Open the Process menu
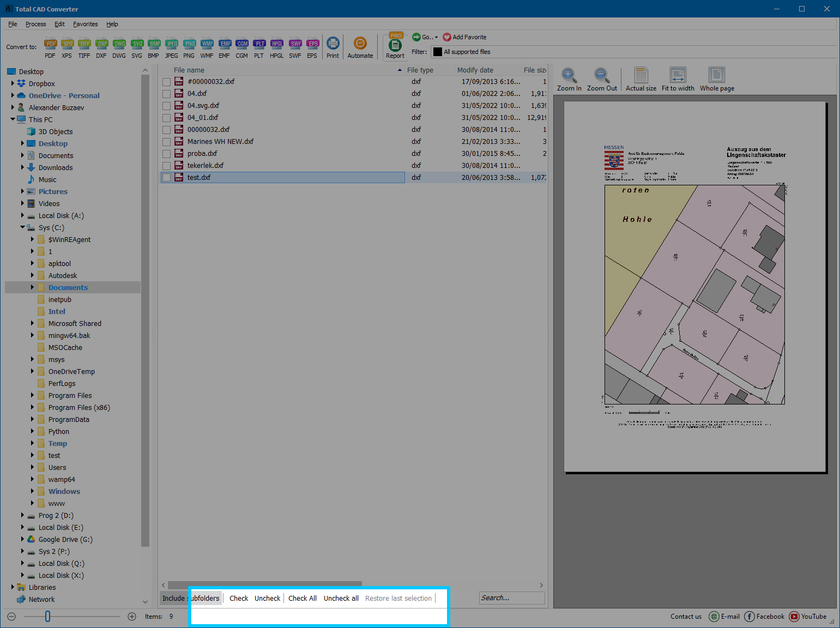Image resolution: width=840 pixels, height=628 pixels. 35,24
